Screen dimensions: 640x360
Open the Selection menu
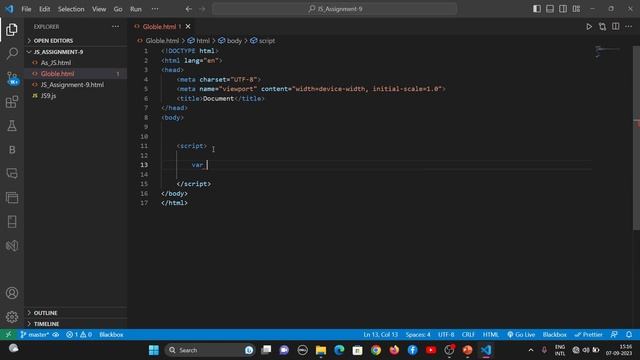click(71, 9)
